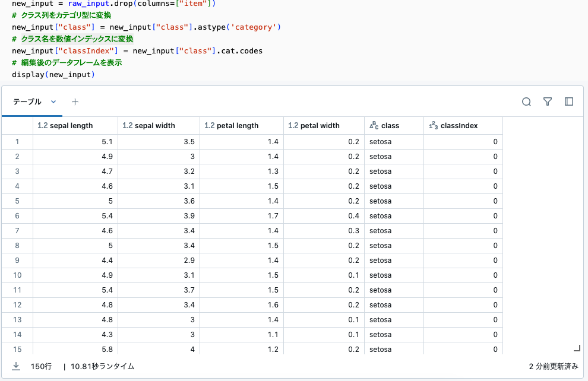Click the resize handle at table corner
The height and width of the screenshot is (381, 588).
tap(577, 348)
